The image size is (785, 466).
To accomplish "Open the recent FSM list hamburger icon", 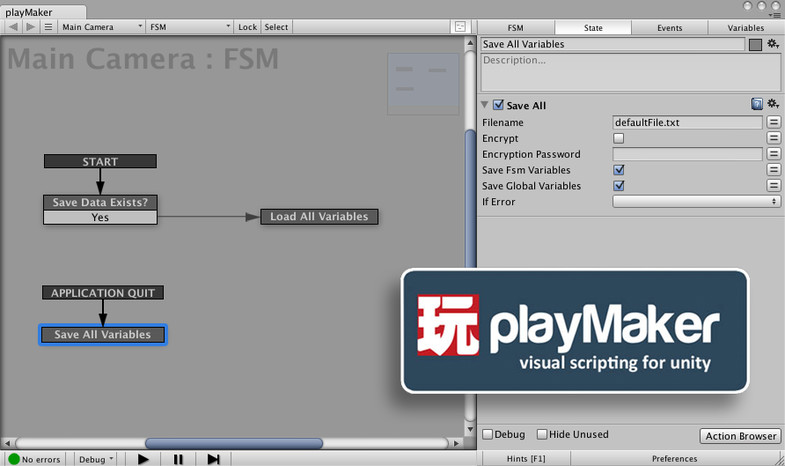I will pyautogui.click(x=48, y=27).
